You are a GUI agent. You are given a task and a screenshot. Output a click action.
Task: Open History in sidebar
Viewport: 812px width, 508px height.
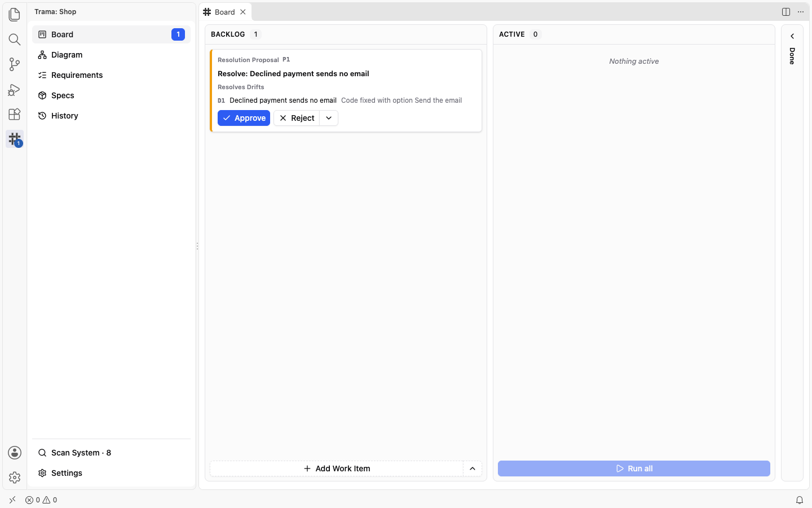pyautogui.click(x=111, y=116)
